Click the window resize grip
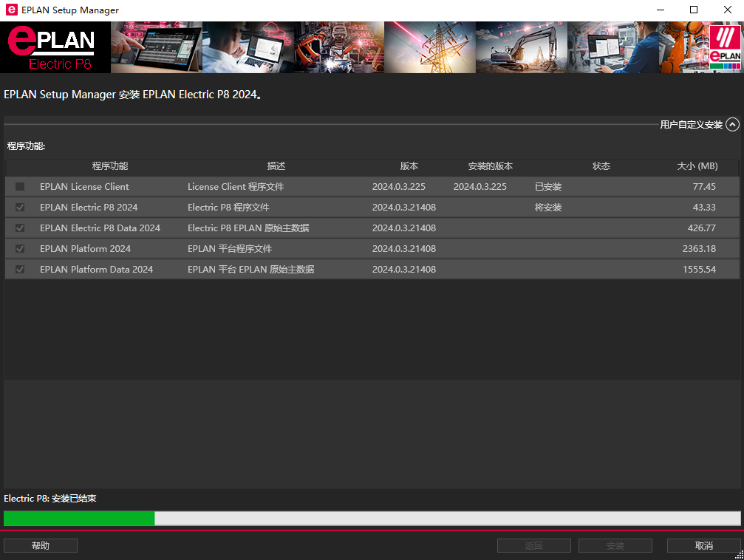The width and height of the screenshot is (744, 560). (740, 556)
